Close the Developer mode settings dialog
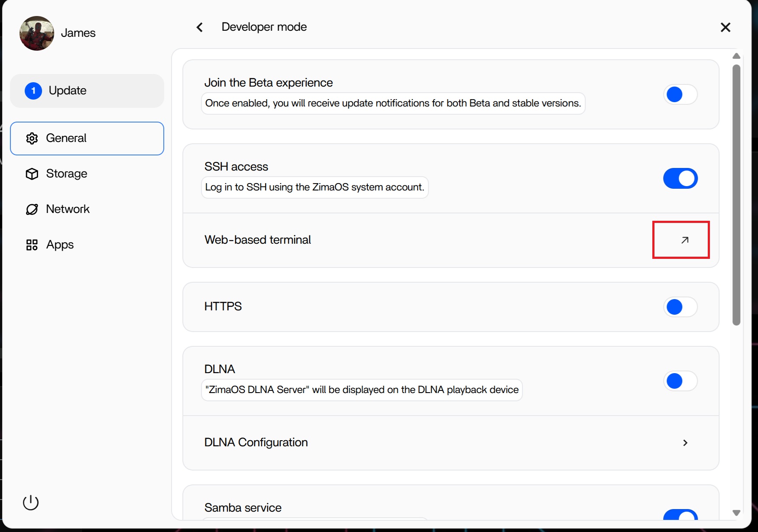Image resolution: width=758 pixels, height=532 pixels. [726, 27]
